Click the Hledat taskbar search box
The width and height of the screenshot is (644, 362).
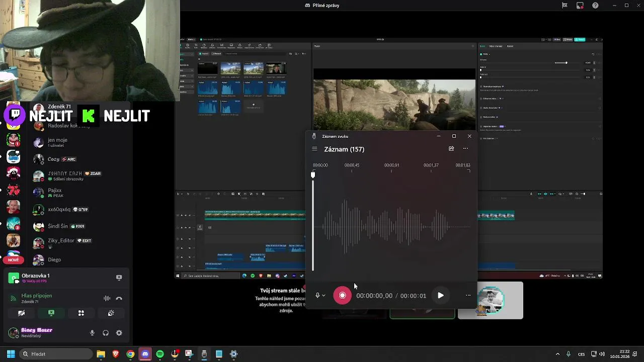coord(55,354)
